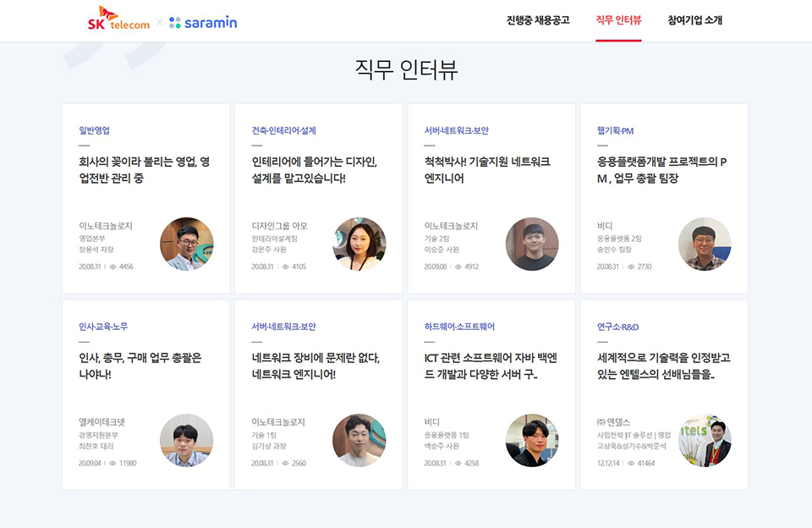This screenshot has width=812, height=528.
Task: Click 장용석 차장's profile photo
Action: [187, 244]
